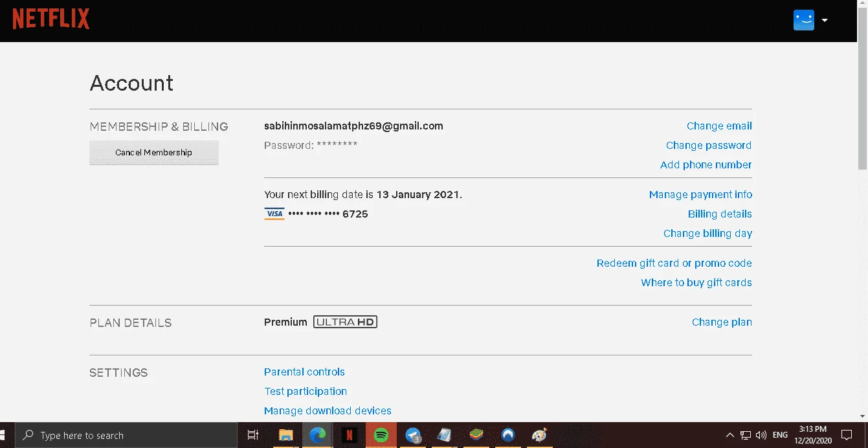Click the Visa card logo
The width and height of the screenshot is (868, 448).
(274, 214)
